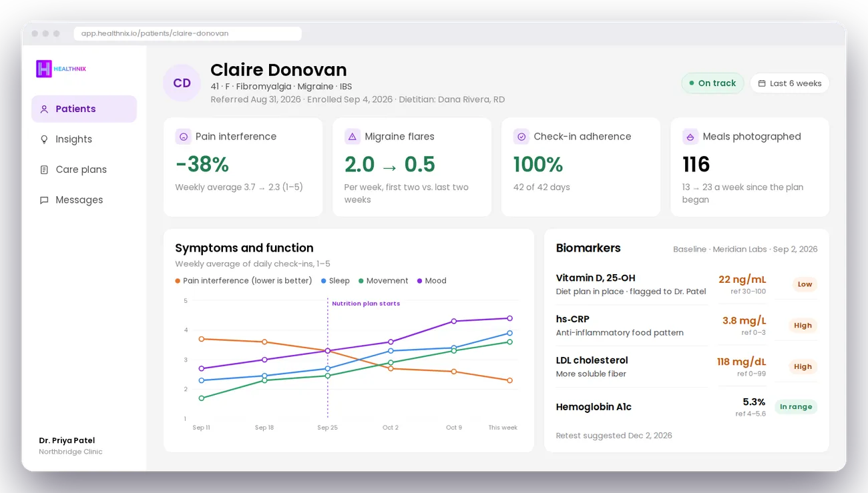Image resolution: width=868 pixels, height=493 pixels.
Task: Click the browser address bar URL
Action: pos(188,33)
